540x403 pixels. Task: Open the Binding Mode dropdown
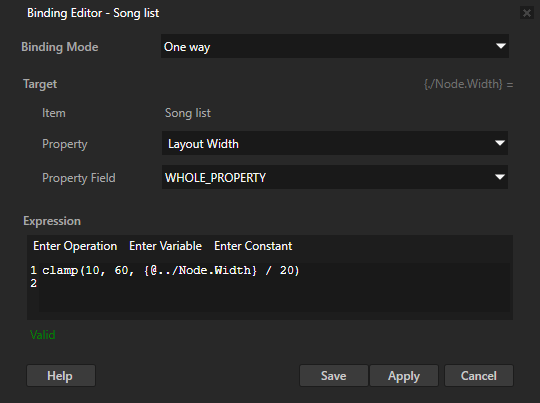[x=335, y=46]
